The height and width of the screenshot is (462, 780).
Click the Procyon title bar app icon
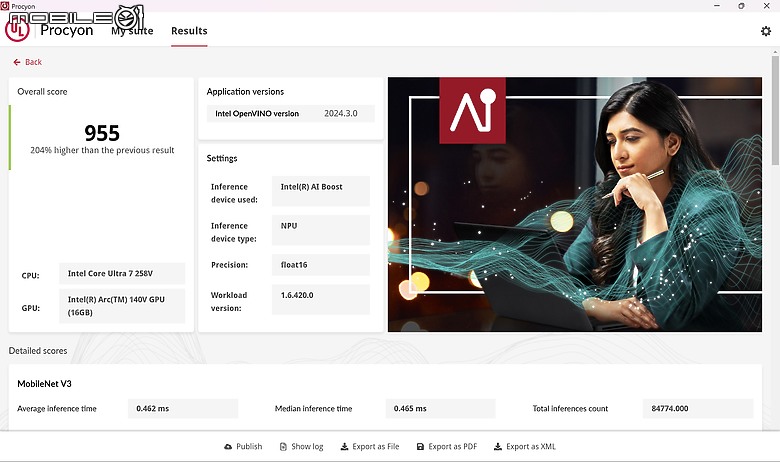[5, 6]
